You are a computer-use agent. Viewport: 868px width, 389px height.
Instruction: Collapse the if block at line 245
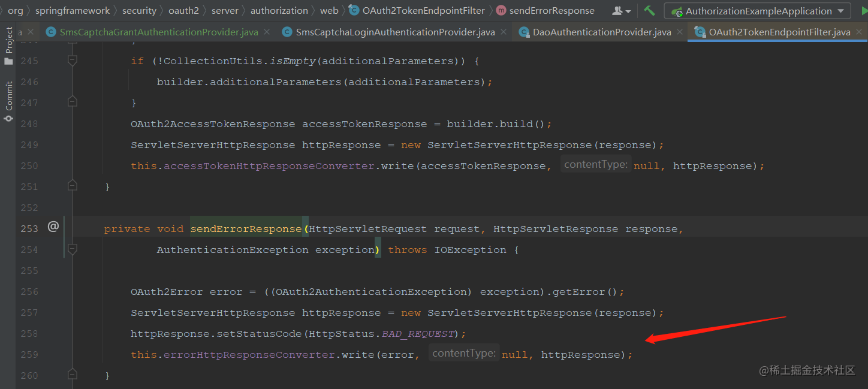[x=73, y=61]
